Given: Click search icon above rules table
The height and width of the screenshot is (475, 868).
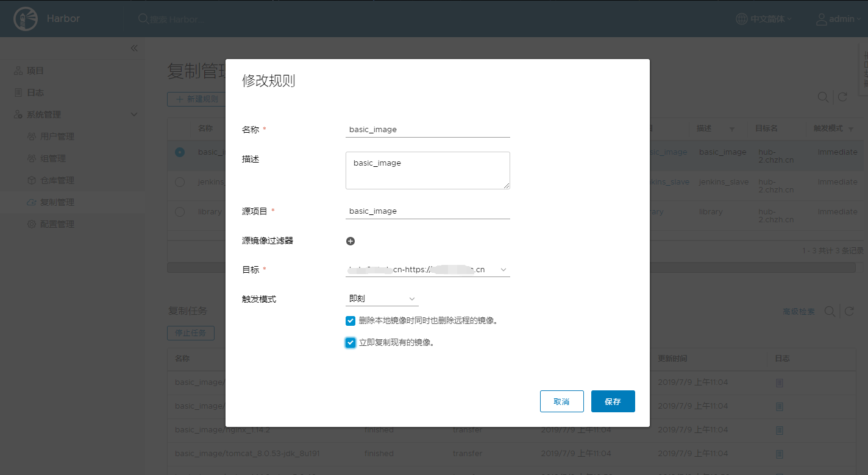Looking at the screenshot, I should 823,97.
